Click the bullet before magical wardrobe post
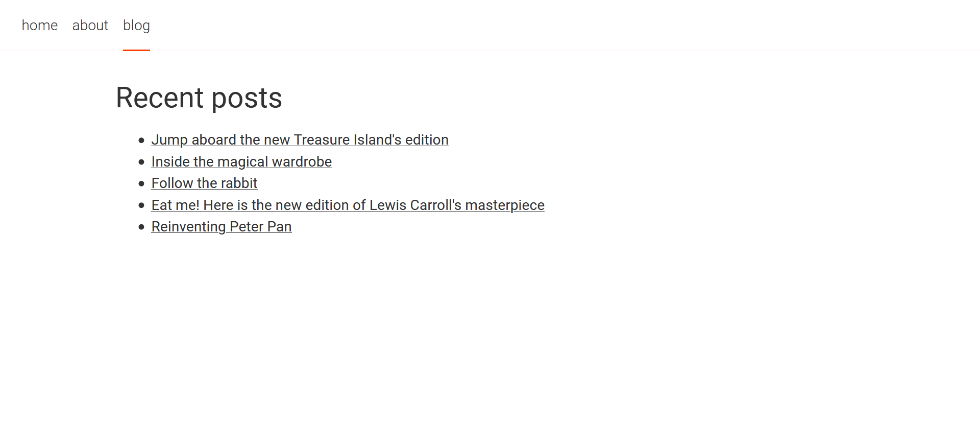 click(141, 162)
